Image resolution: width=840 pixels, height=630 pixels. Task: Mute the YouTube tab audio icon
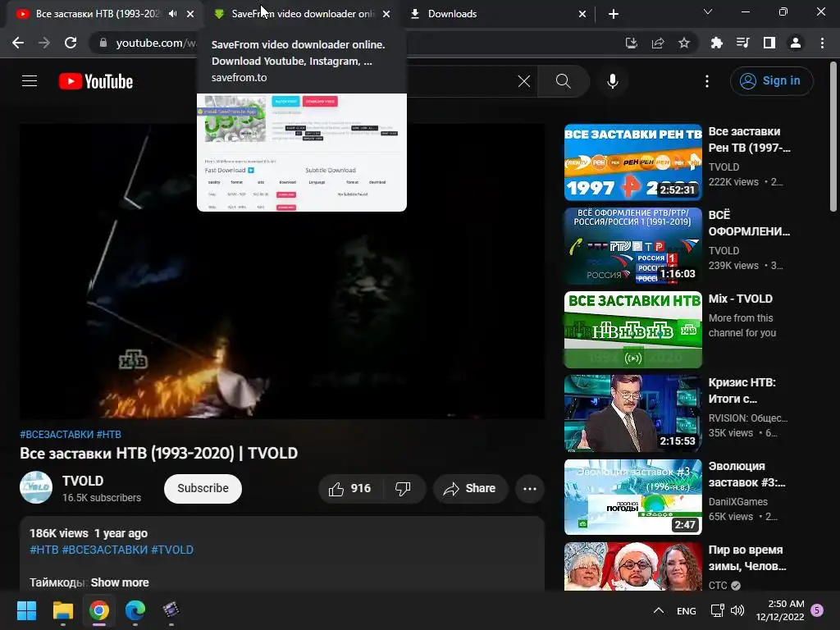172,14
